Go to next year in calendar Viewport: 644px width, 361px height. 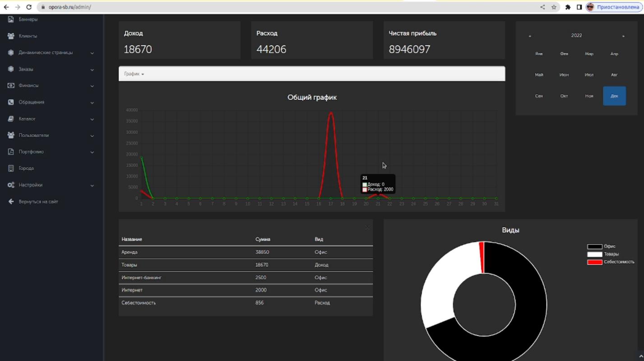(x=623, y=36)
